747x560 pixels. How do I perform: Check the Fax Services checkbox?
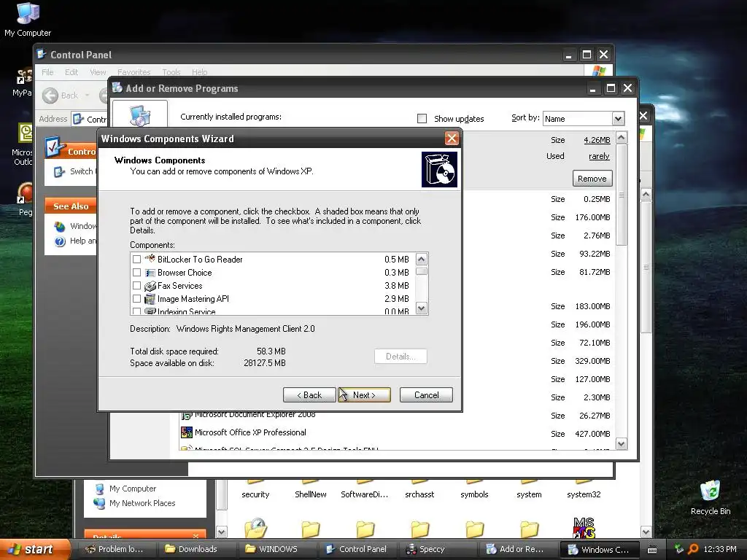pyautogui.click(x=136, y=286)
